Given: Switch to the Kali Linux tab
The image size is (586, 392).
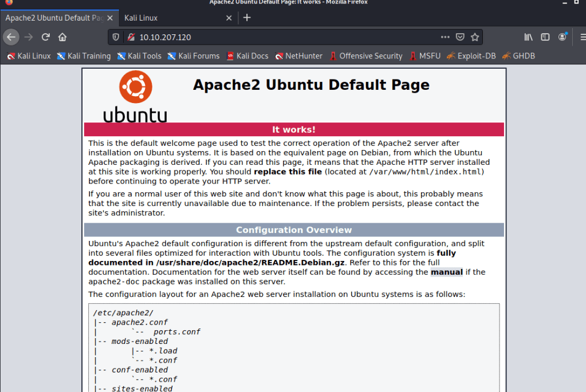Looking at the screenshot, I should (172, 18).
